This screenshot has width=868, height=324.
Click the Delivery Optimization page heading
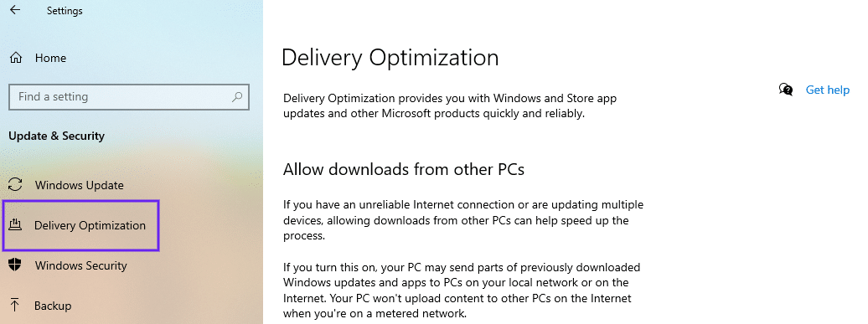point(390,58)
